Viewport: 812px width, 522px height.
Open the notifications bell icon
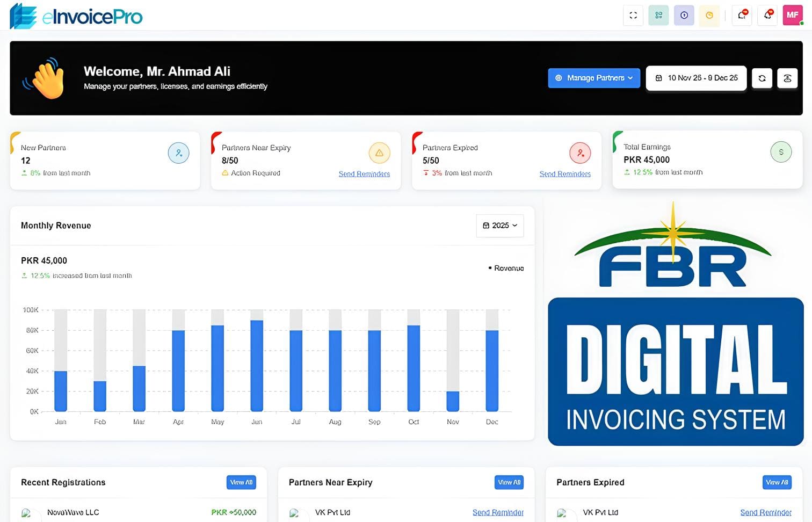pos(768,16)
